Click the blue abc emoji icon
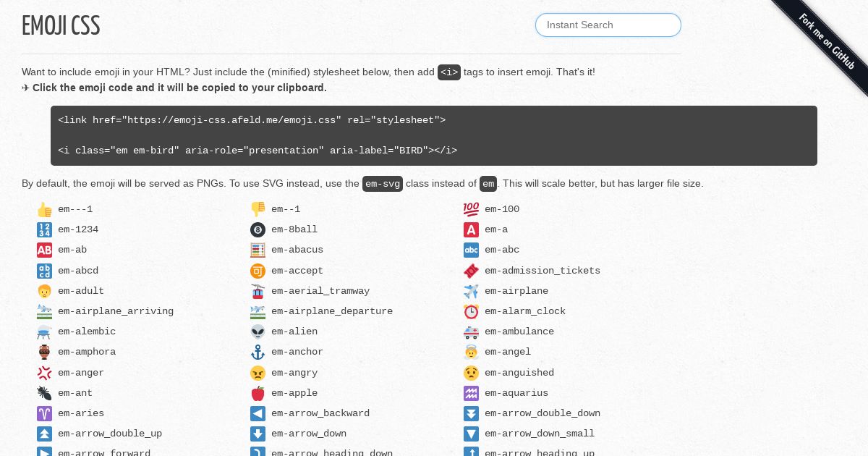Viewport: 868px width, 456px height. (471, 250)
